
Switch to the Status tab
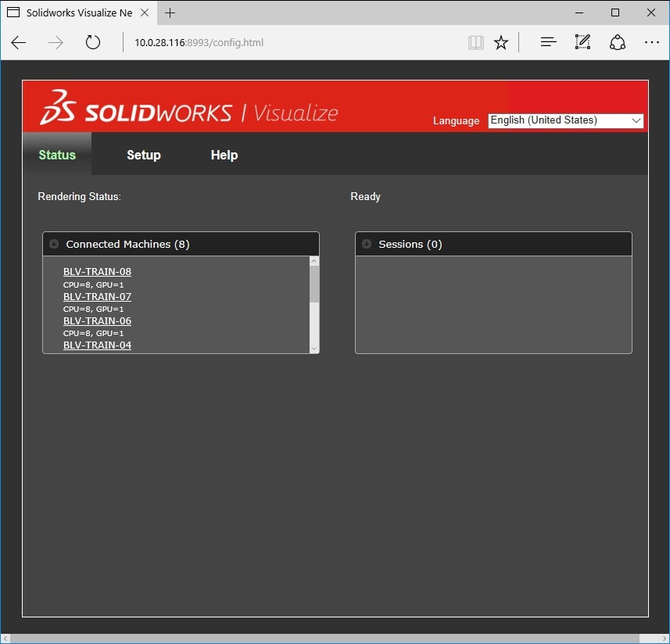point(57,155)
